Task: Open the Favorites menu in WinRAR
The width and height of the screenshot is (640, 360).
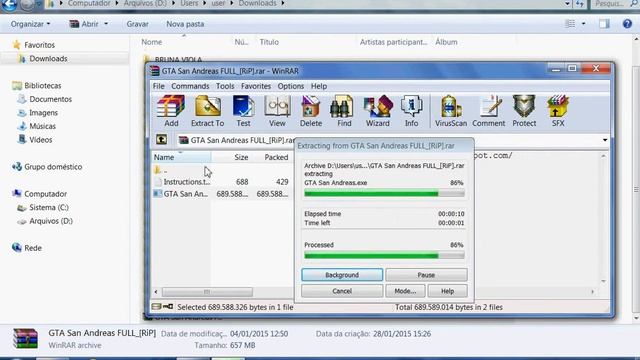Action: 256,86
